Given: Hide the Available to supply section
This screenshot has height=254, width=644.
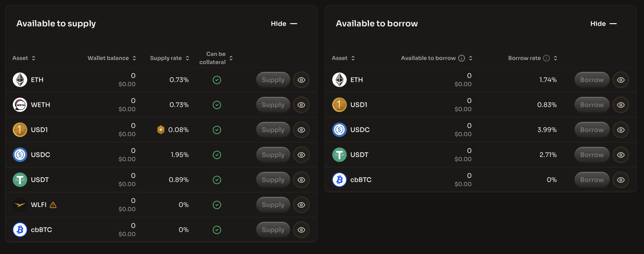Looking at the screenshot, I should tap(284, 24).
